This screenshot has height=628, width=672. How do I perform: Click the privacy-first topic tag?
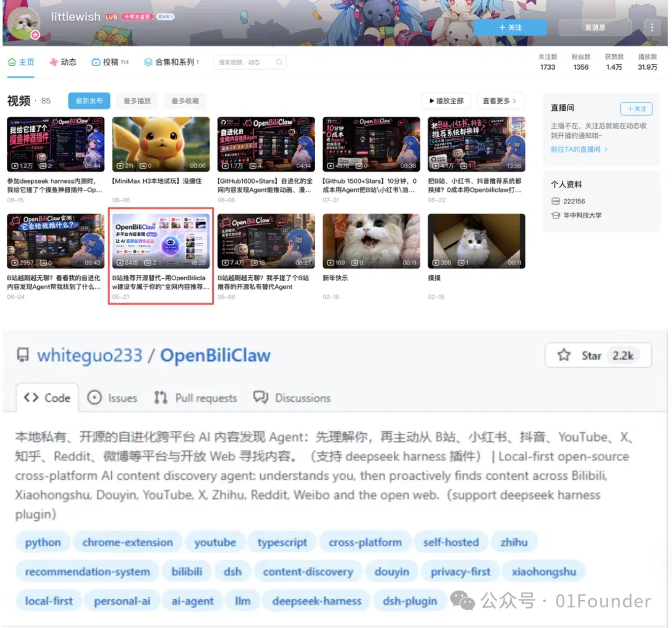[460, 571]
